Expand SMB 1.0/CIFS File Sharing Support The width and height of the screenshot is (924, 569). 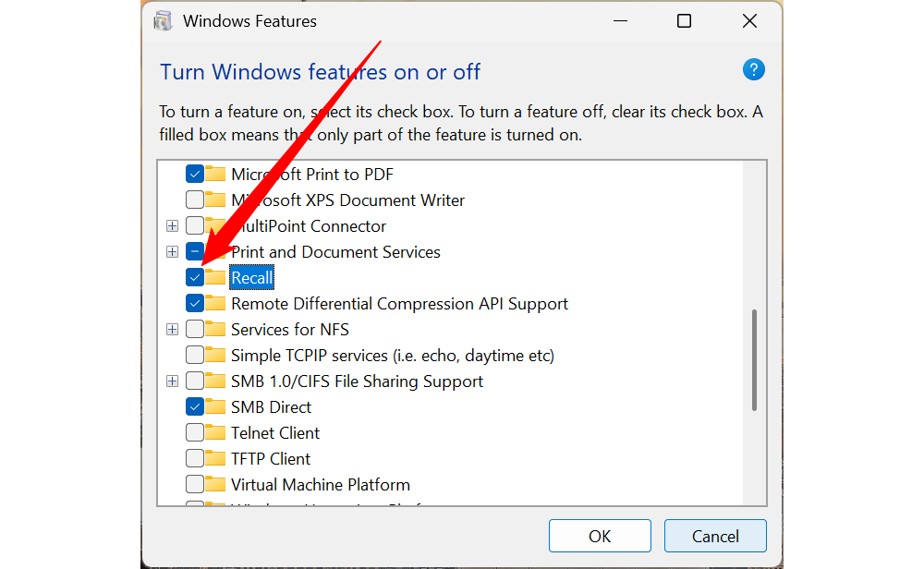pyautogui.click(x=172, y=381)
